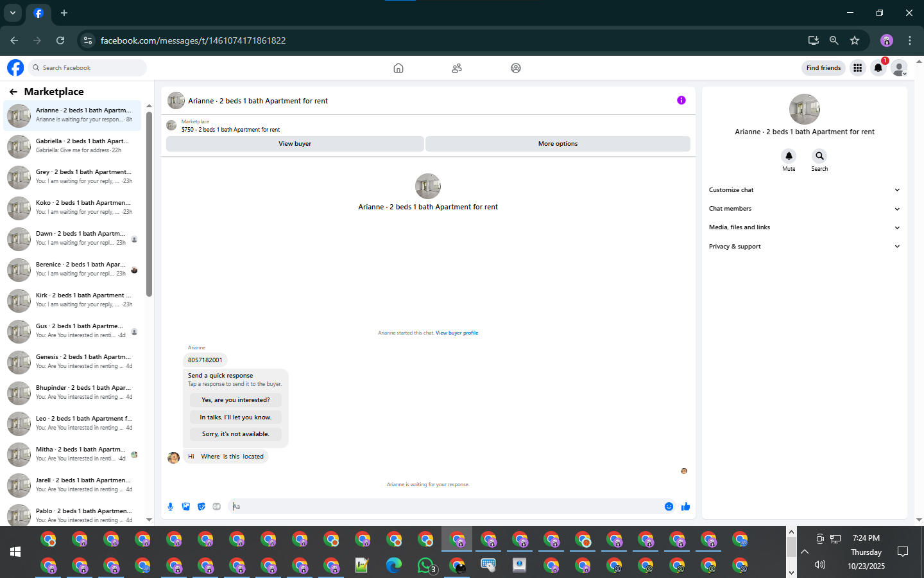Click the View buyer button
The width and height of the screenshot is (924, 578).
(x=295, y=144)
